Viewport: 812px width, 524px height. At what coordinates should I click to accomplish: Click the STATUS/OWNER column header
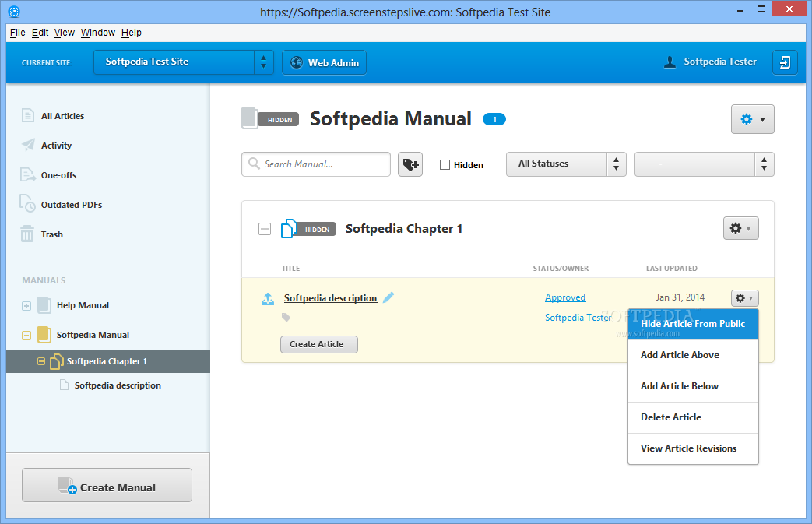pyautogui.click(x=561, y=268)
